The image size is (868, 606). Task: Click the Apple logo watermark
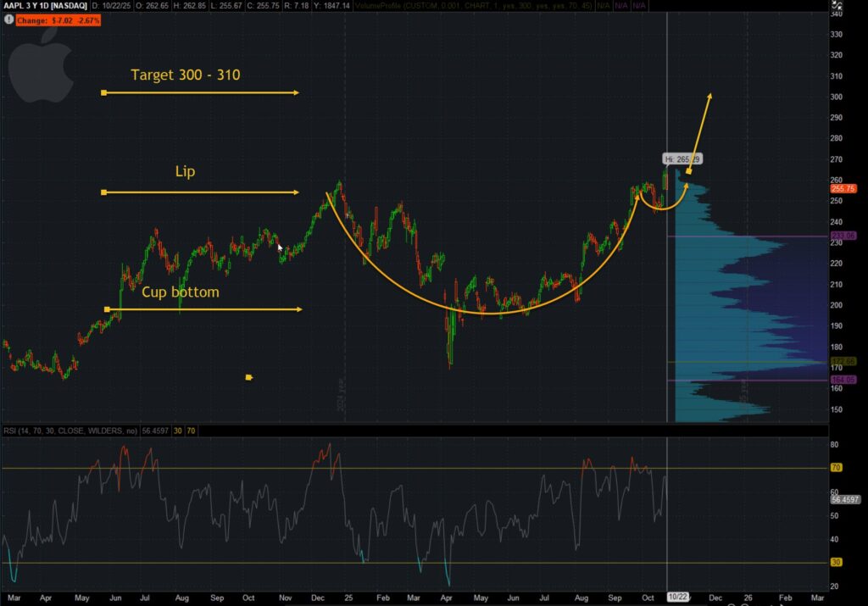40,65
